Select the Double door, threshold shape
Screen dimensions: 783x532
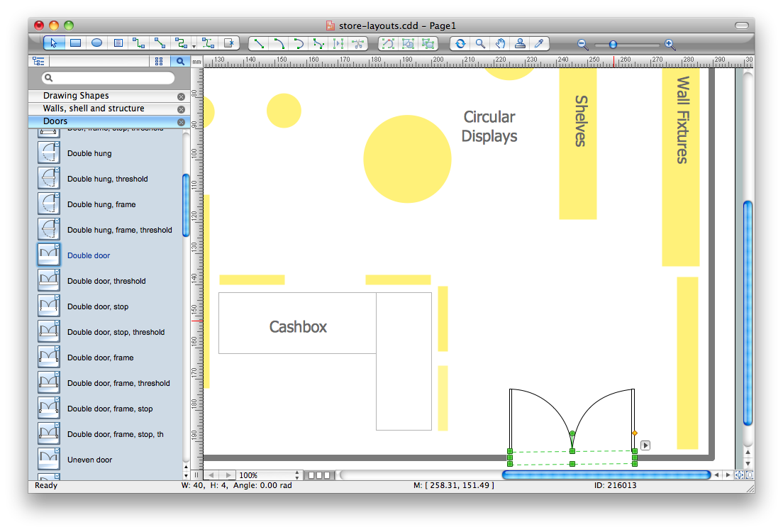coord(106,281)
